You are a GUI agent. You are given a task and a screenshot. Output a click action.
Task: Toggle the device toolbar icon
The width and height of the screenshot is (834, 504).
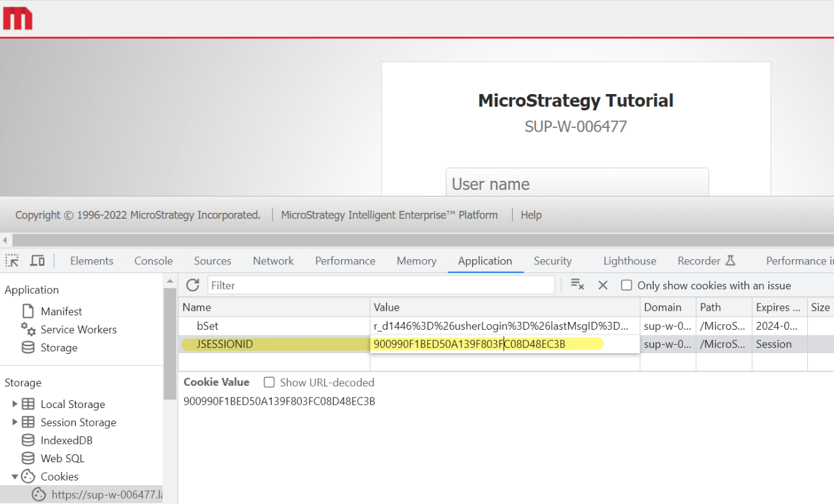(x=37, y=260)
